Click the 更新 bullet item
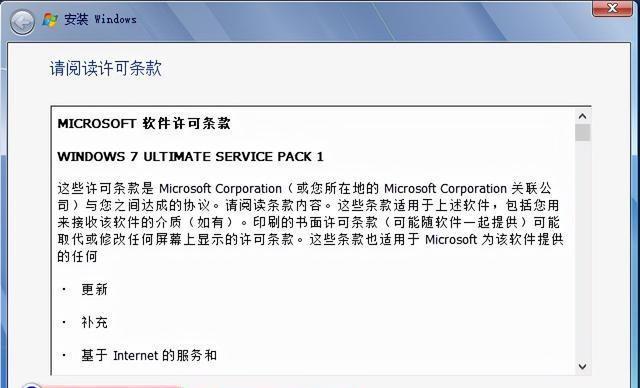The height and width of the screenshot is (388, 640). (94, 289)
